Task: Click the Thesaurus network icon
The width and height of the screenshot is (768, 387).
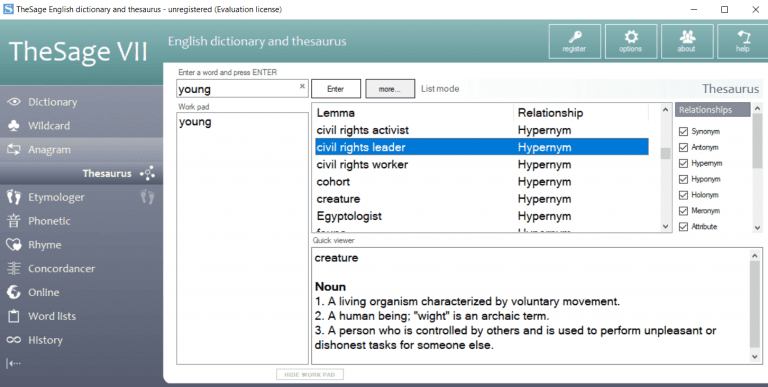Action: click(147, 173)
